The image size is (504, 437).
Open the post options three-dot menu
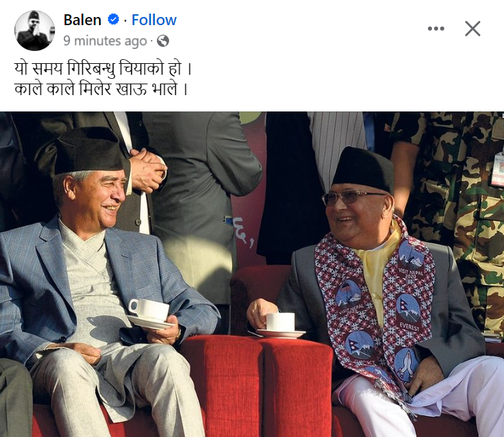click(436, 29)
